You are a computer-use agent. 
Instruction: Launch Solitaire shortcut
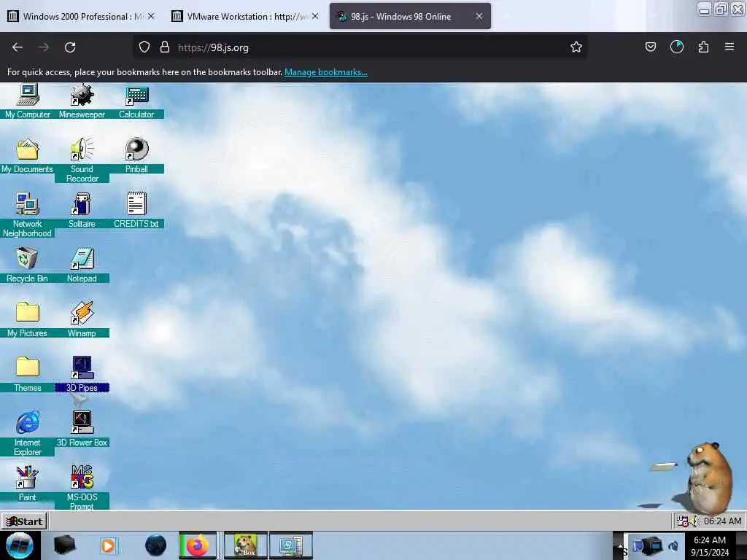82,211
